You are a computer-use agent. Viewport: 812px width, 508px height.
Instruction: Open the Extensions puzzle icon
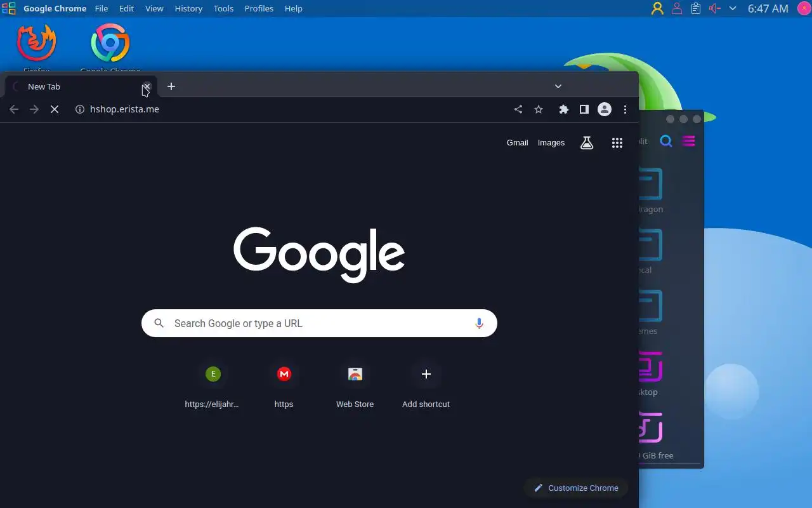point(563,109)
